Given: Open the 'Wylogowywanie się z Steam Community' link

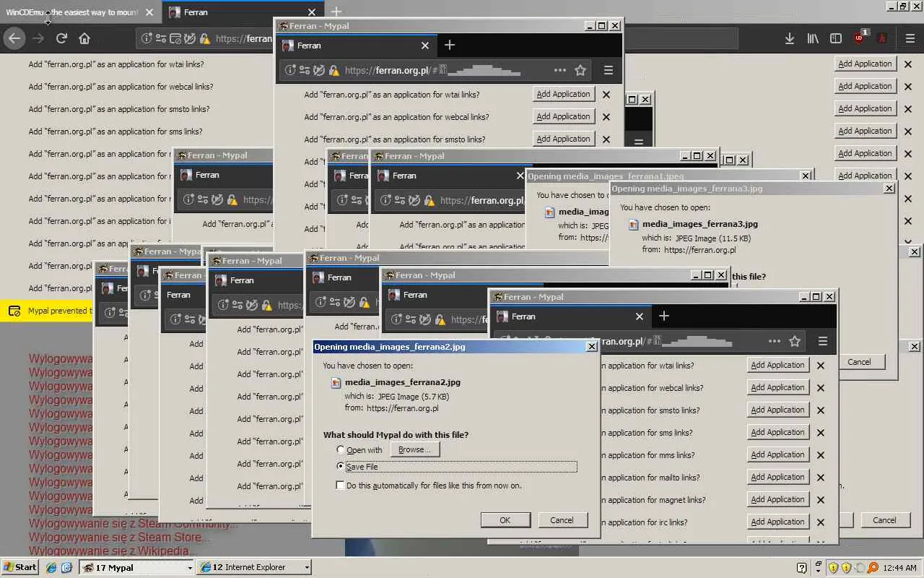Looking at the screenshot, I should click(134, 524).
